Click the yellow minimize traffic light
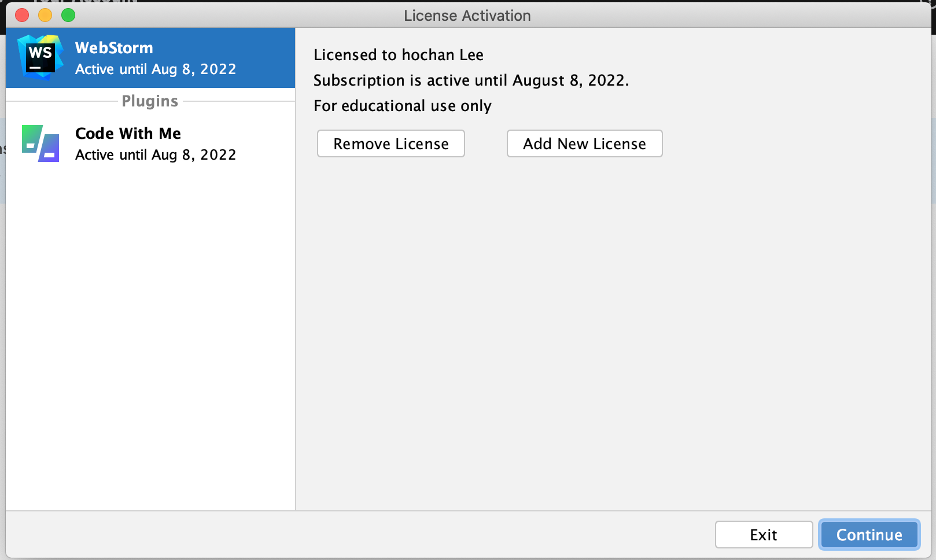This screenshot has width=936, height=560. point(45,15)
